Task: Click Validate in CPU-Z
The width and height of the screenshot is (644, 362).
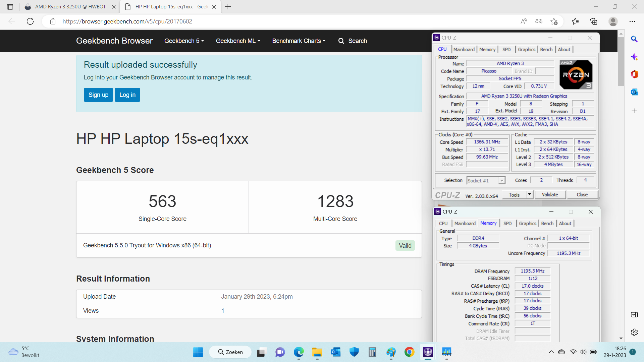Action: coord(550,194)
